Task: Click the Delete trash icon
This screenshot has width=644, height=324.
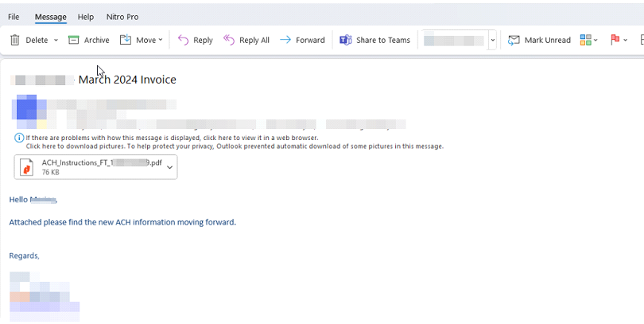Action: (x=15, y=40)
